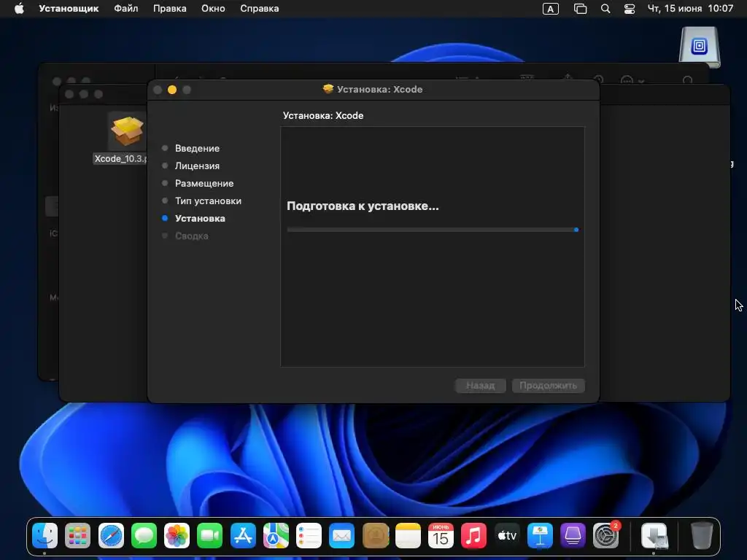The image size is (747, 560).
Task: Open Installer icon in Dock
Action: (654, 536)
